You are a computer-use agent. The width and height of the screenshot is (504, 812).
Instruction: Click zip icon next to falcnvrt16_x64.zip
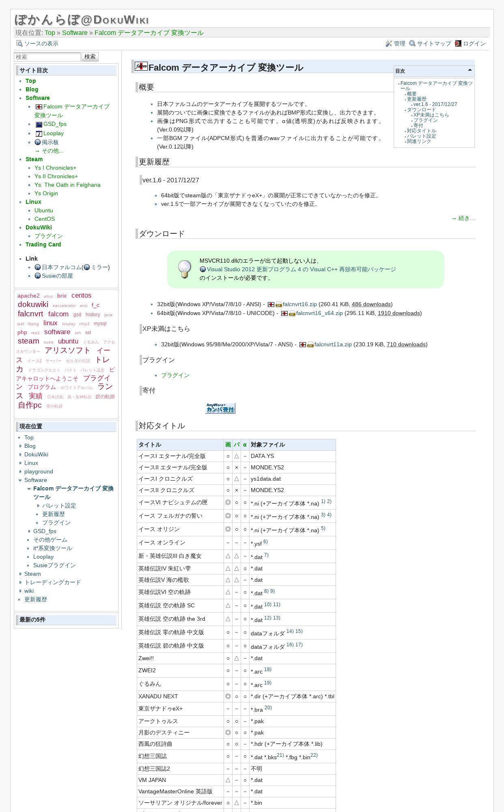pos(292,313)
